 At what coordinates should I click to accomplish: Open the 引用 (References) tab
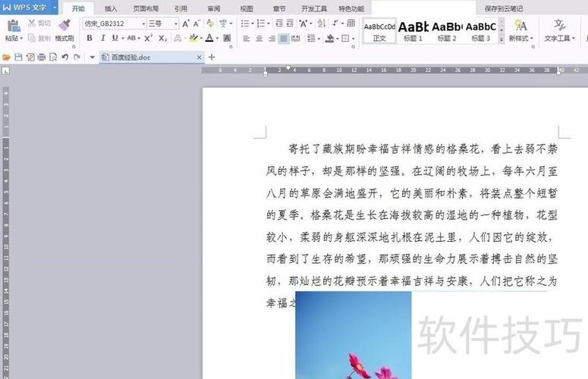(x=181, y=8)
